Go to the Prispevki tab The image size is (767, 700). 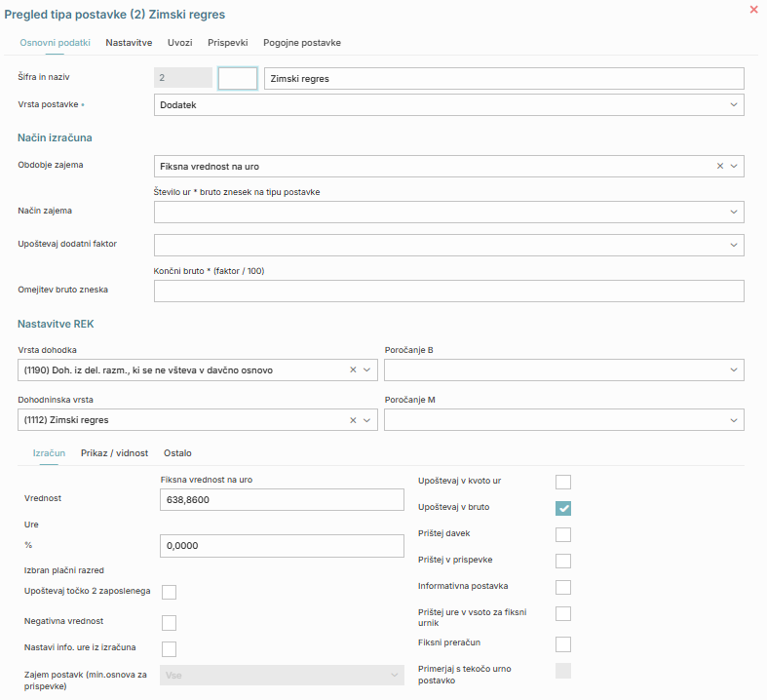click(227, 43)
